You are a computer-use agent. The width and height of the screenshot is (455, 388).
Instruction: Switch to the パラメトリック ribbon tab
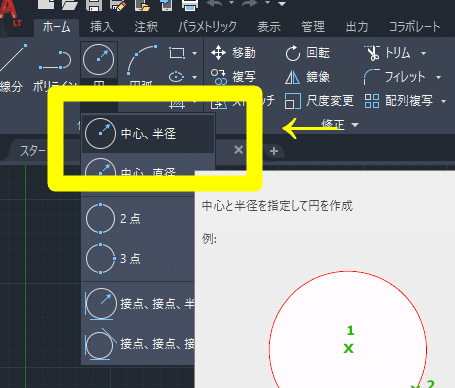[x=207, y=27]
